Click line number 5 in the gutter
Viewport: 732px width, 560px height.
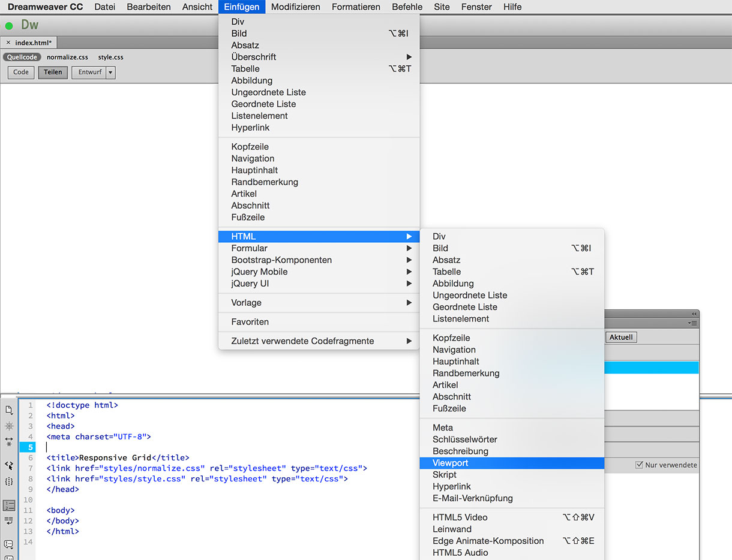click(x=28, y=447)
